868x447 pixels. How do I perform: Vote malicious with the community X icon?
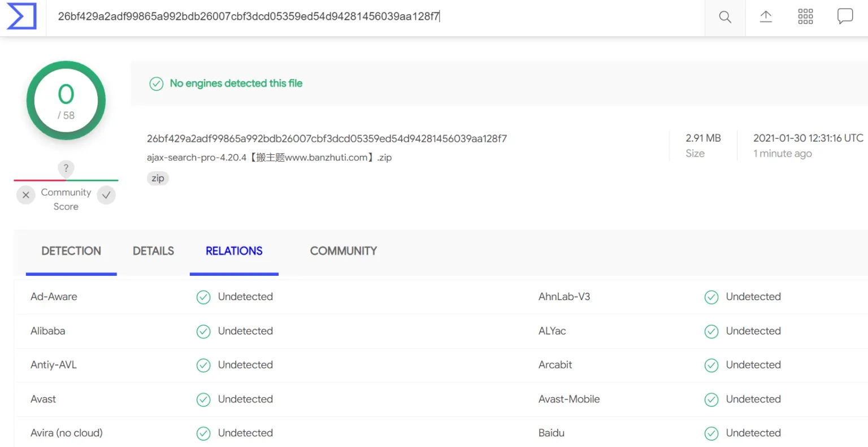26,195
